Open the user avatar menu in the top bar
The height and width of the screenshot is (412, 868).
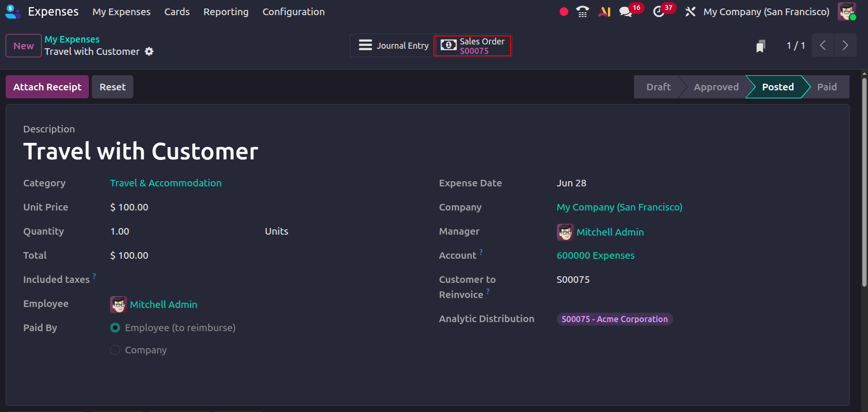coord(847,12)
